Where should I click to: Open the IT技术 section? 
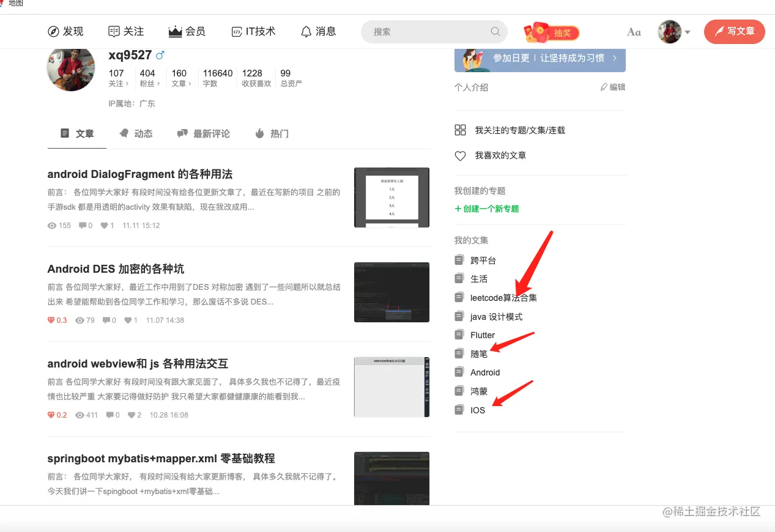coord(253,31)
